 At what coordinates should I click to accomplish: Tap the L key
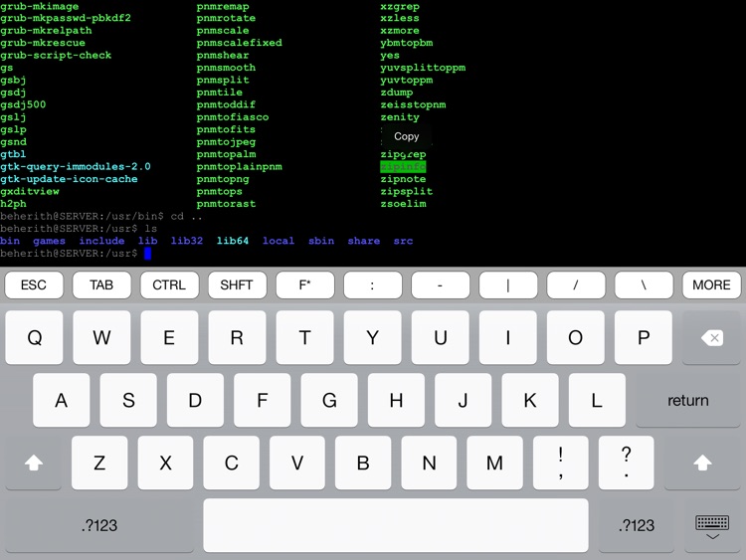click(x=597, y=400)
